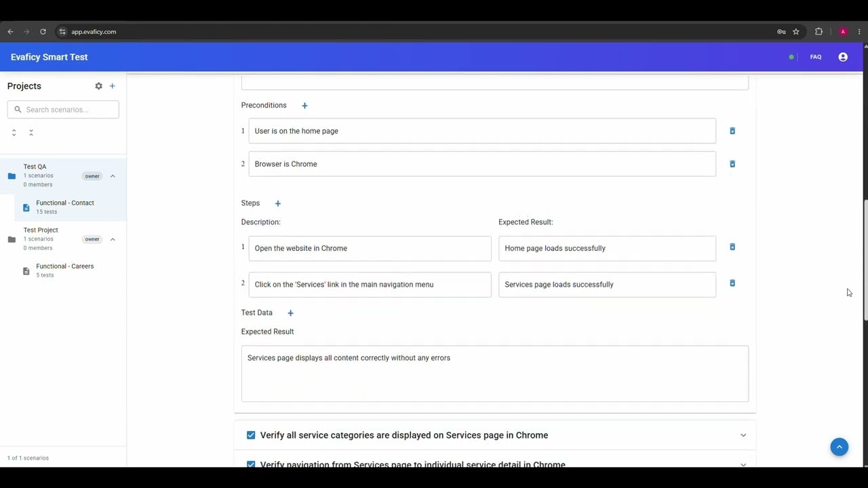Add a new project with plus icon
The image size is (868, 488).
click(x=113, y=86)
